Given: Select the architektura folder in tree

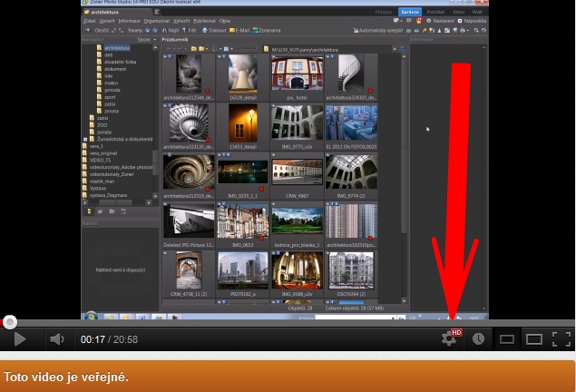Looking at the screenshot, I should [x=116, y=47].
